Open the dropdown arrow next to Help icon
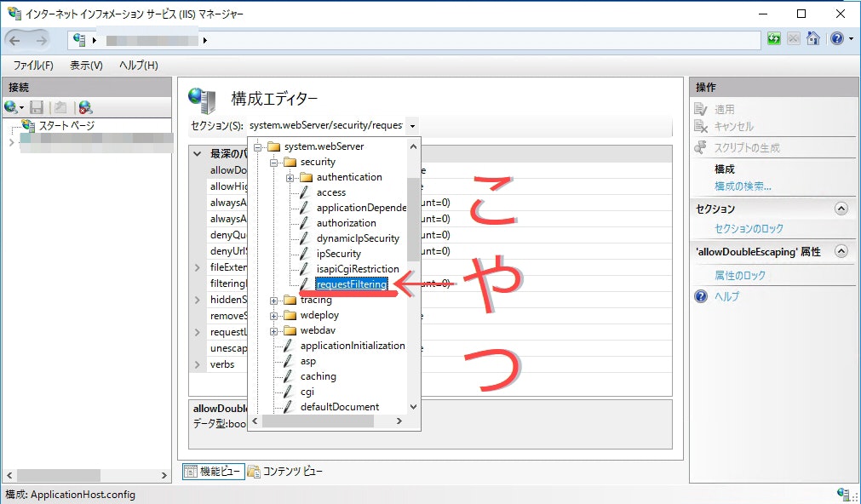The image size is (861, 504). (851, 39)
